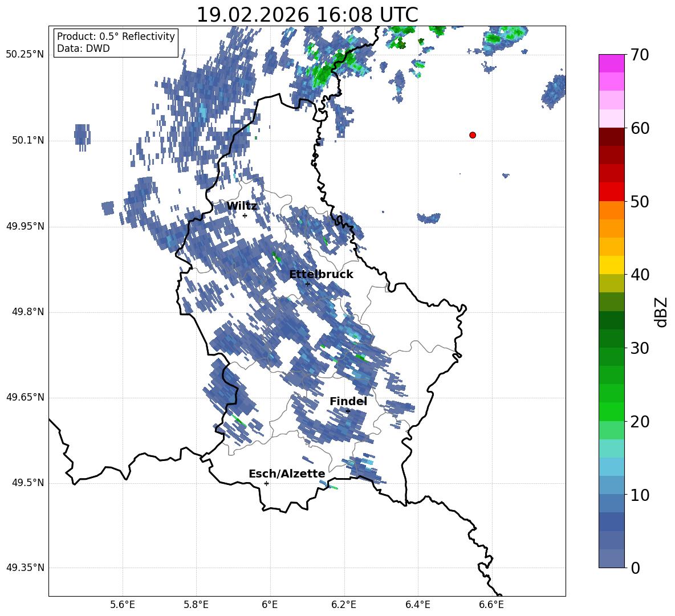Click the 'Product: 0.5° Reflectivity' text
Viewport: 675px width, 616px height.
tap(116, 36)
